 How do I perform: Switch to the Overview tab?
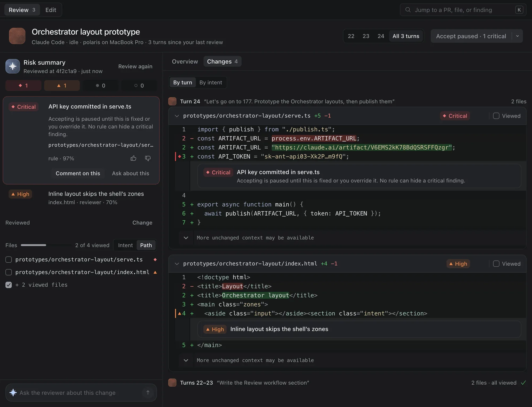coord(185,61)
